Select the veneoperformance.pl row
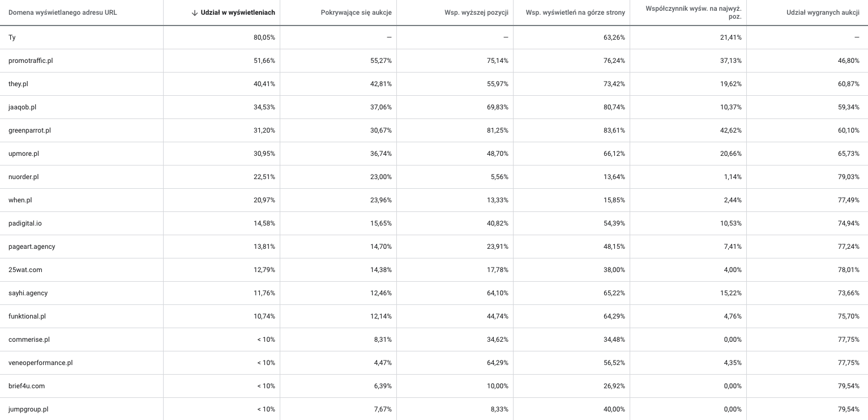The height and width of the screenshot is (420, 868). 41,363
